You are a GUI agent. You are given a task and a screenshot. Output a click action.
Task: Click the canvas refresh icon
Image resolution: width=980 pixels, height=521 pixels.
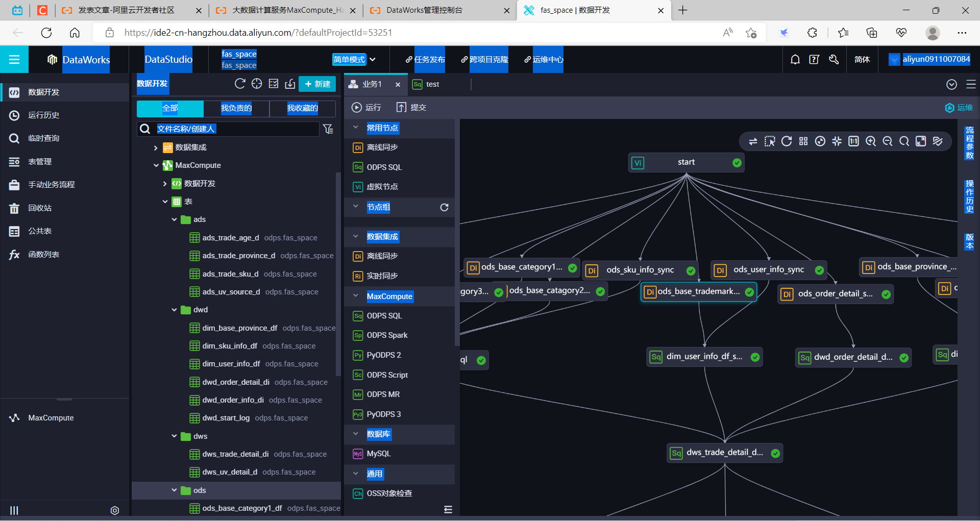pyautogui.click(x=787, y=141)
